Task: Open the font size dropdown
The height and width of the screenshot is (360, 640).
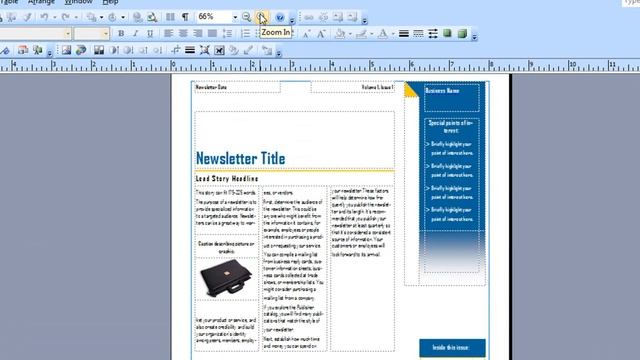Action: pyautogui.click(x=106, y=33)
